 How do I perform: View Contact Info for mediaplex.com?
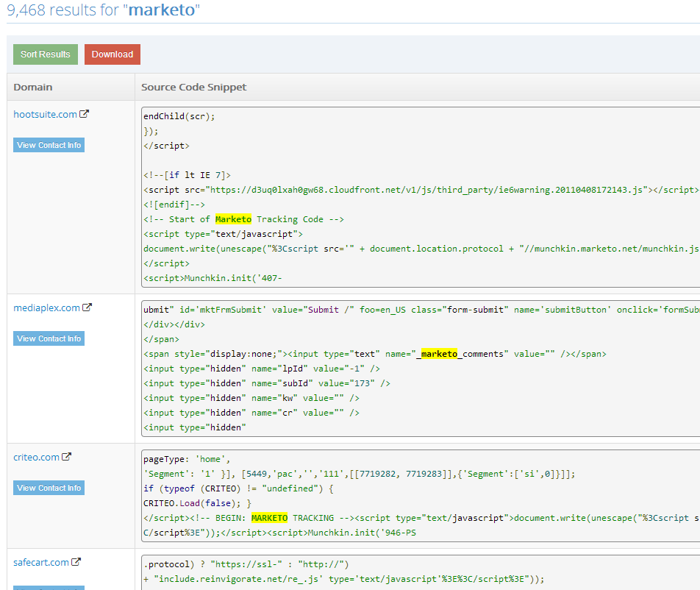pos(49,338)
